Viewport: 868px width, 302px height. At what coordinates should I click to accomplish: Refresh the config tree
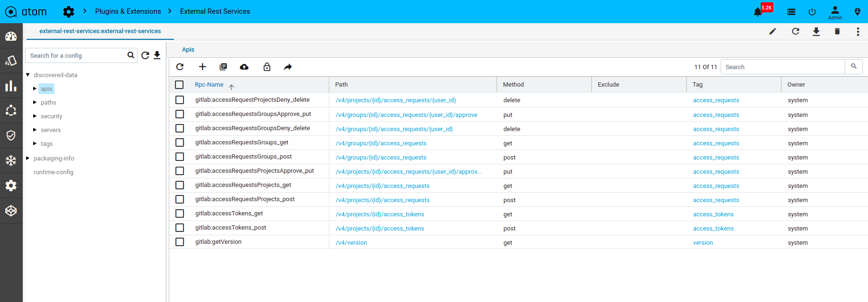[x=145, y=55]
